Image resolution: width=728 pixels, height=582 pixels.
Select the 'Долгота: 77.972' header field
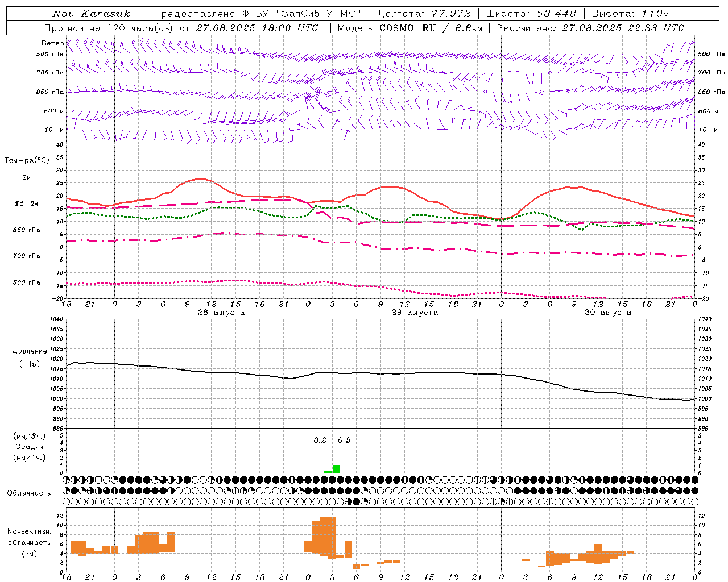coord(424,14)
